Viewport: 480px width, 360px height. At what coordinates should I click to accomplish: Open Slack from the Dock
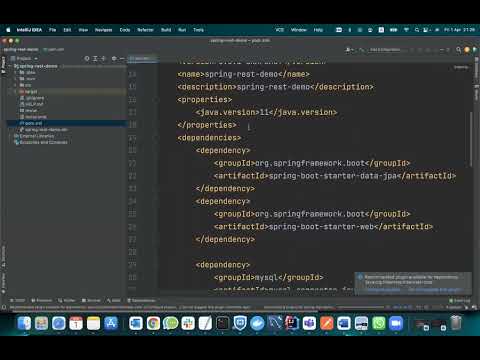tap(188, 323)
